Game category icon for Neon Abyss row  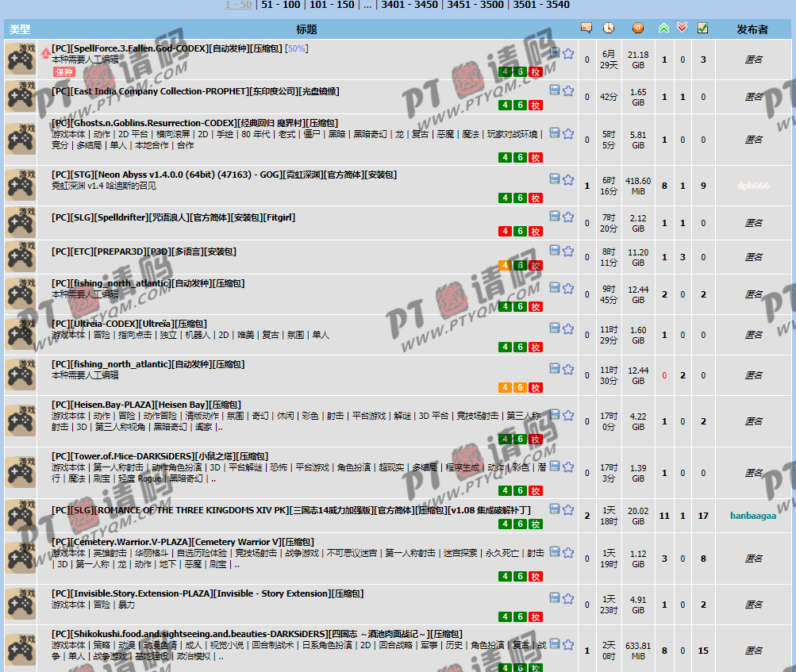[21, 185]
